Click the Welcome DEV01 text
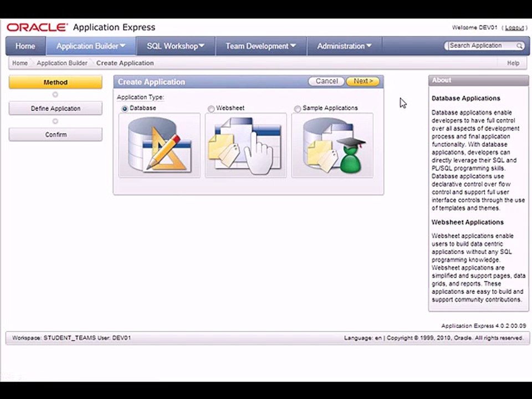The width and height of the screenshot is (532, 399). point(474,28)
